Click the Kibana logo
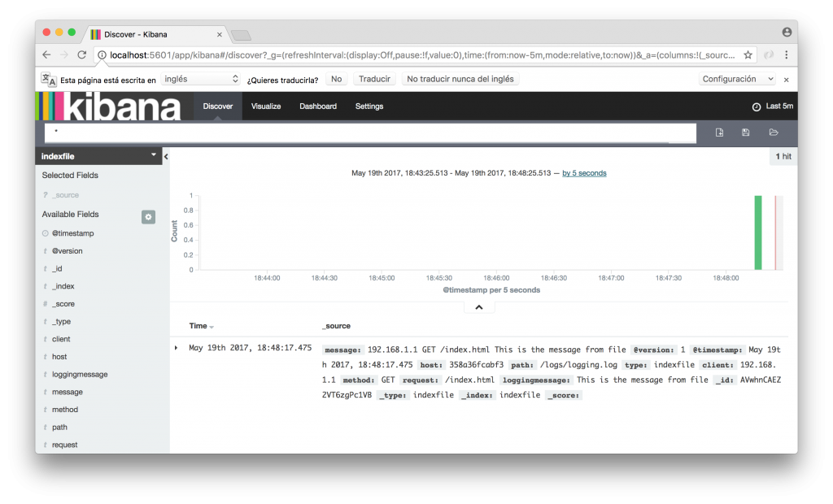833x504 pixels. tap(108, 106)
